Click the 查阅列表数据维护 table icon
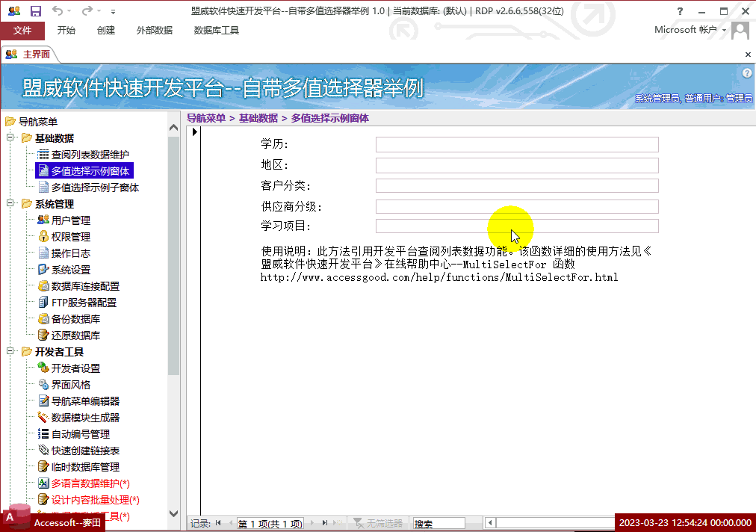Screen dimensions: 756x532 coord(43,155)
